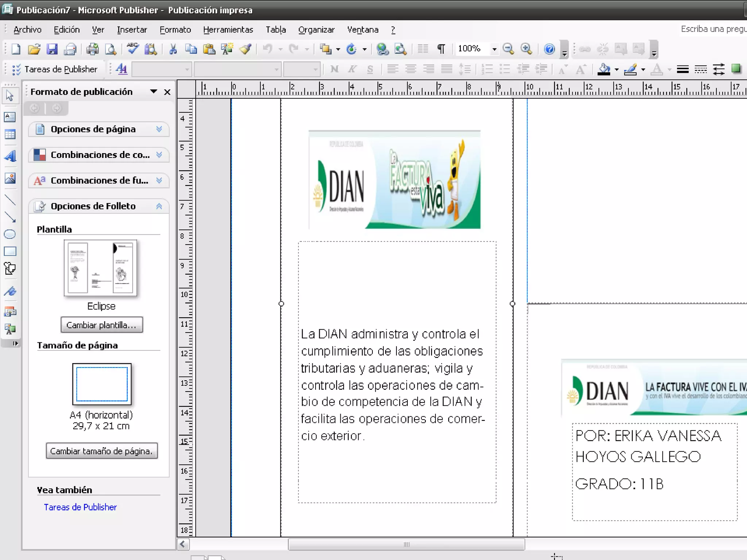Image resolution: width=747 pixels, height=560 pixels.
Task: Click the Zoom In magnifier icon
Action: tap(526, 49)
